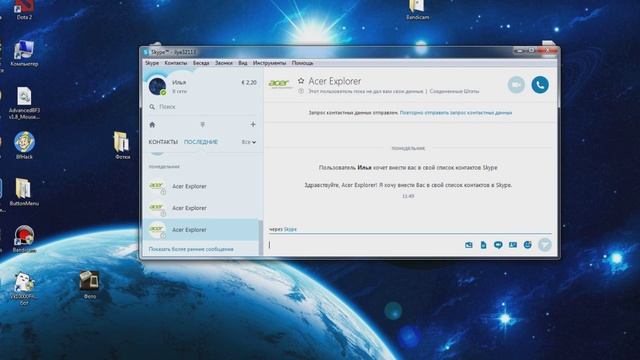Click the desktop icon labeled бот
The image size is (640, 360).
[24, 289]
